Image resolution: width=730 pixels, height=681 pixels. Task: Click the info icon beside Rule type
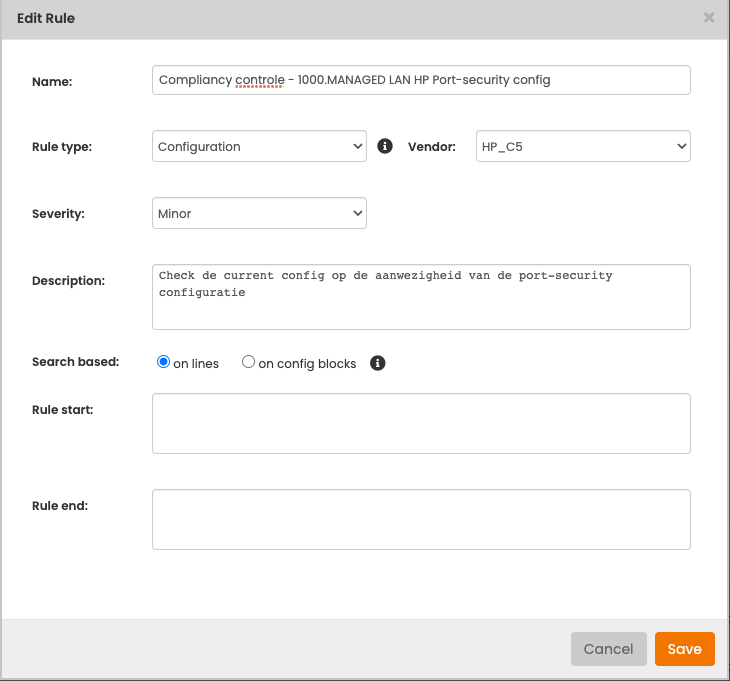pos(385,146)
